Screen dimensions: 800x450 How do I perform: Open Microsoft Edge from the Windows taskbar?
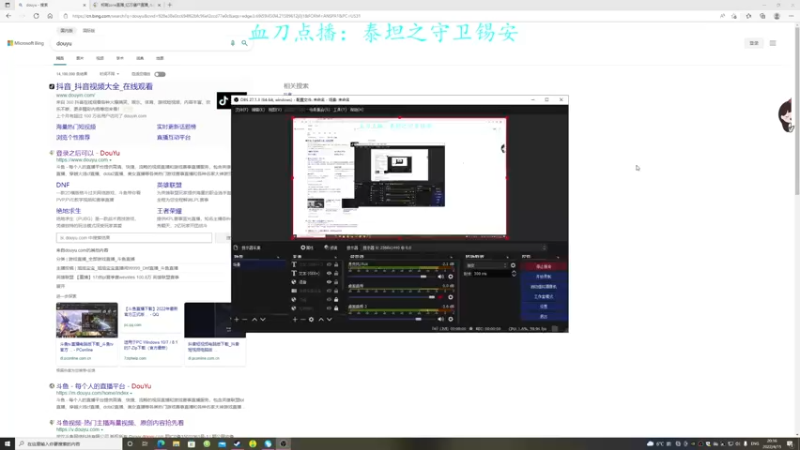(161, 444)
